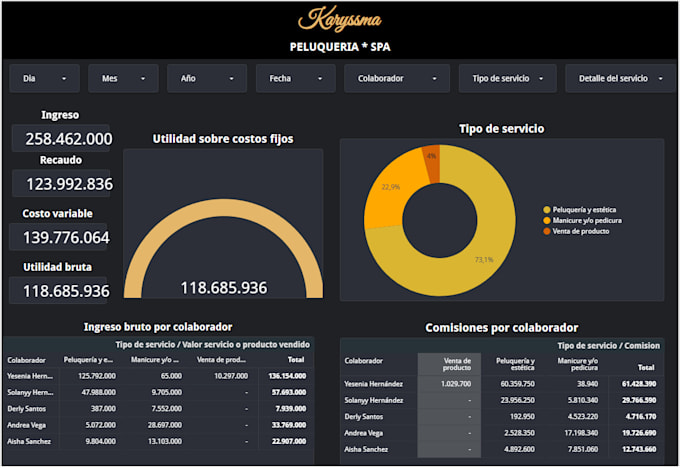Click the commission cell 17.198.340
The width and height of the screenshot is (680, 468).
581,433
